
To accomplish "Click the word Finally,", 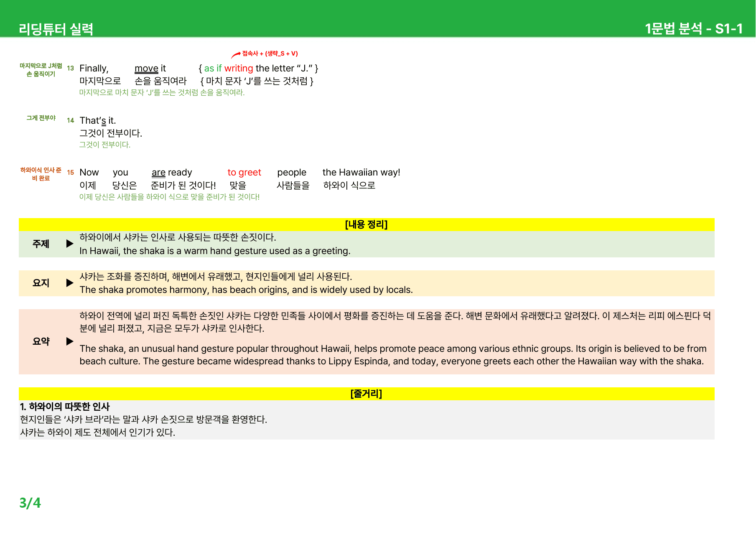I will tap(94, 68).
